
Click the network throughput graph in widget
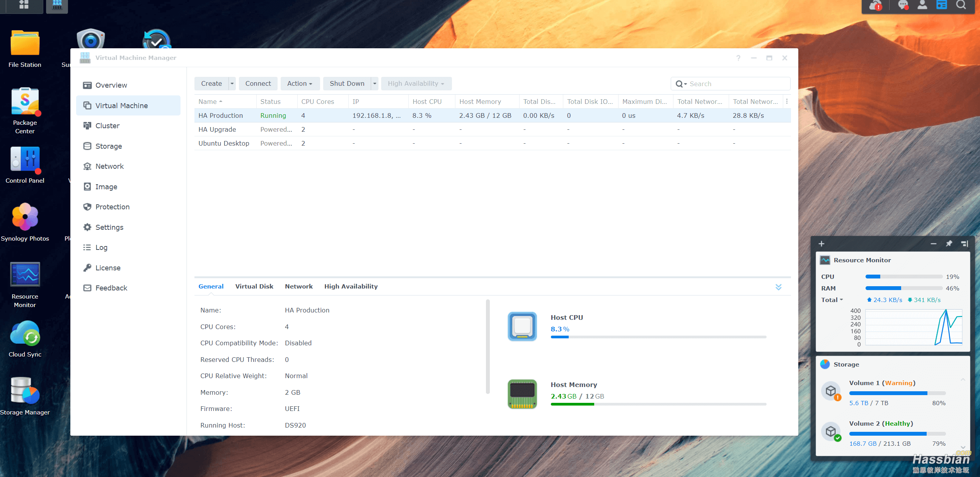point(914,327)
